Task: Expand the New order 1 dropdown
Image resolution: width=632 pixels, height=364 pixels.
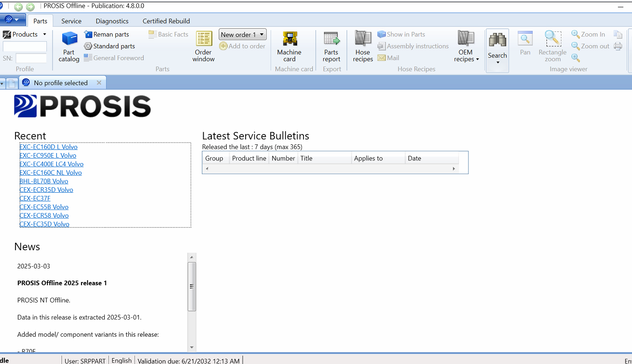Action: coord(262,35)
